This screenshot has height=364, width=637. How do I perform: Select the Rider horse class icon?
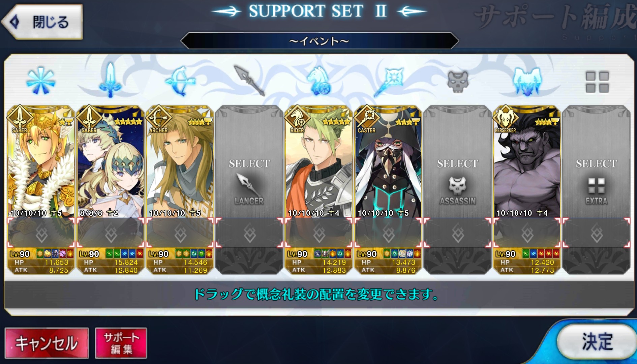click(x=319, y=81)
